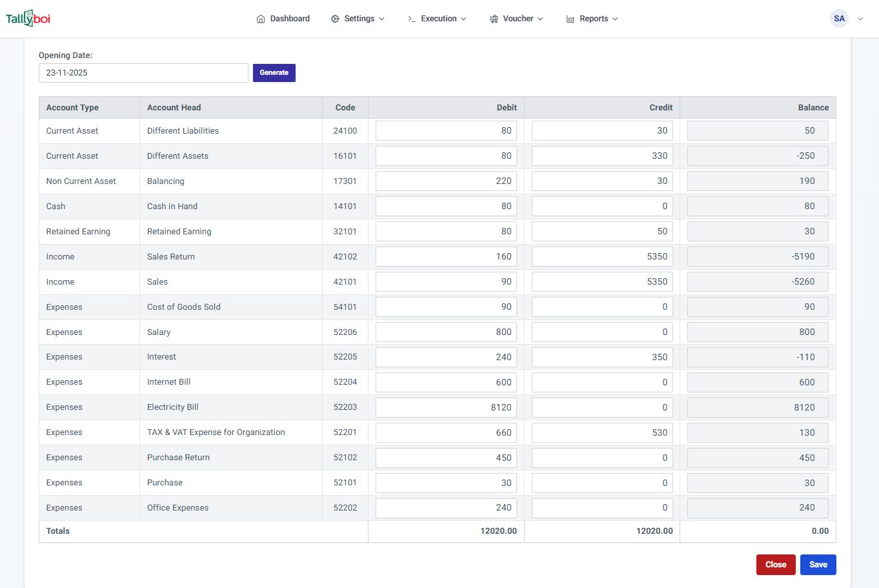Select the Cash in Hand Debit field

446,207
